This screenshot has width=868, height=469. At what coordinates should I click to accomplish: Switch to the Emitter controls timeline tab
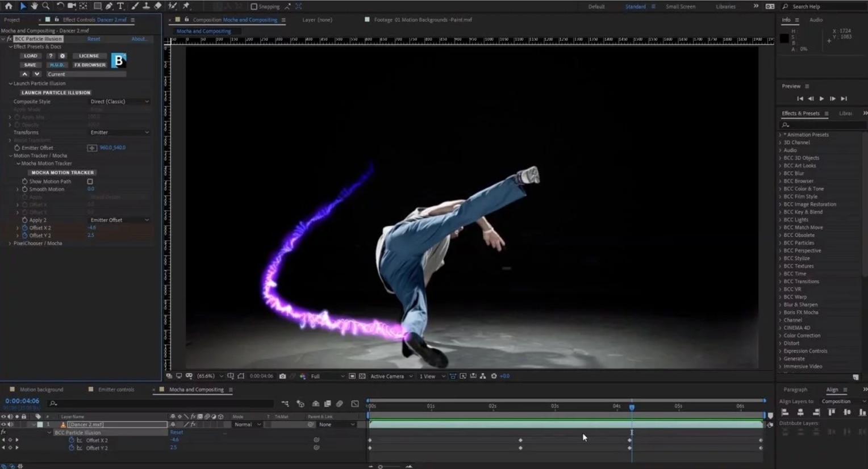click(x=116, y=390)
